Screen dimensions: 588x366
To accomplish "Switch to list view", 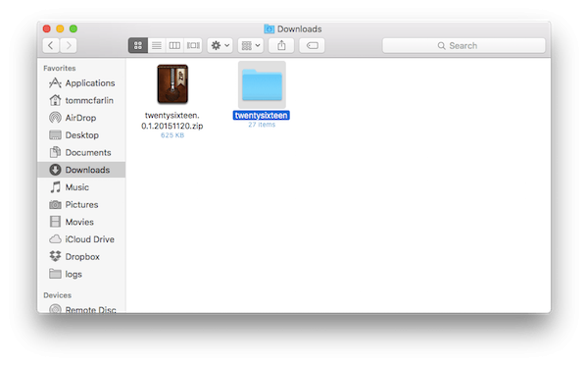I will 157,45.
